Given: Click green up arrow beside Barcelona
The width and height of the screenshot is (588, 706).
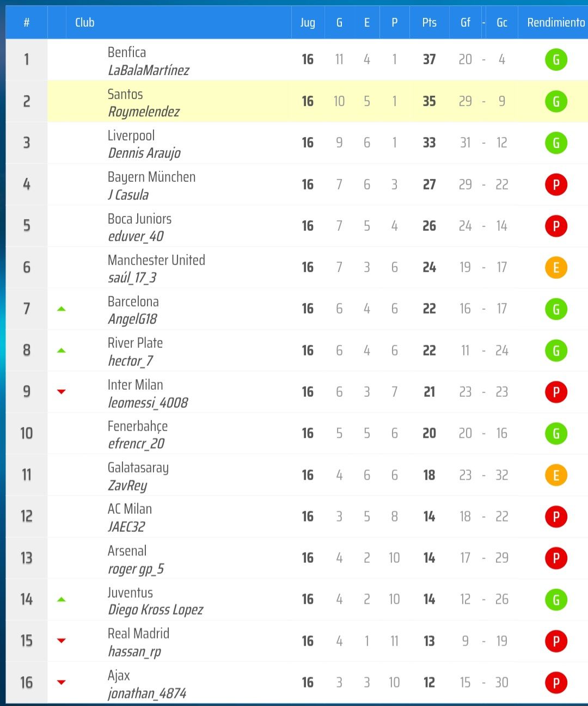Looking at the screenshot, I should click(62, 309).
